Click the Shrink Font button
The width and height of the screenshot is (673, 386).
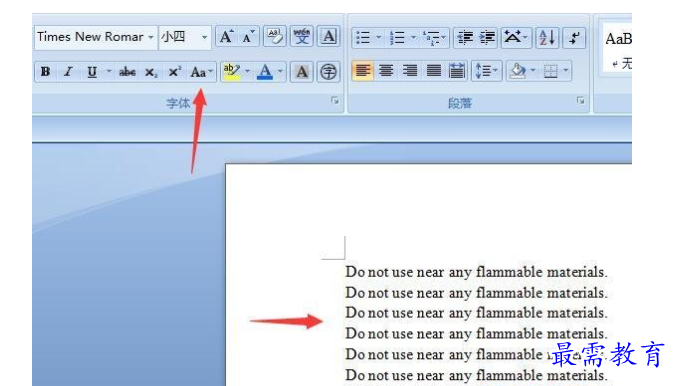(x=248, y=37)
